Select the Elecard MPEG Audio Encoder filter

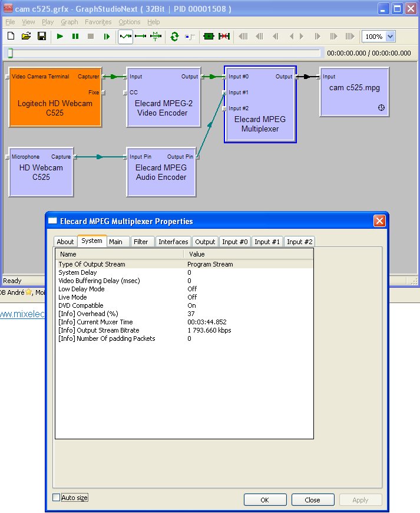click(x=161, y=172)
